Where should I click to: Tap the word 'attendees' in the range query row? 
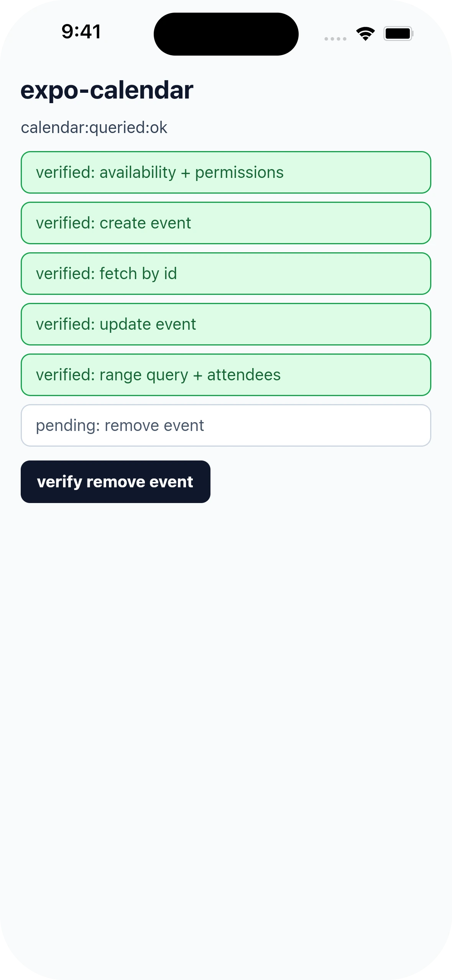tap(244, 375)
